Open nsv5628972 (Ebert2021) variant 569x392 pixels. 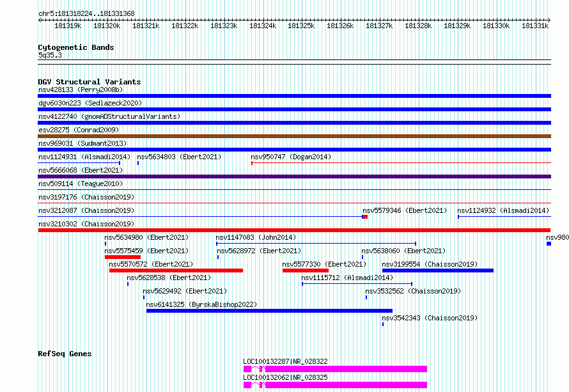(x=259, y=251)
